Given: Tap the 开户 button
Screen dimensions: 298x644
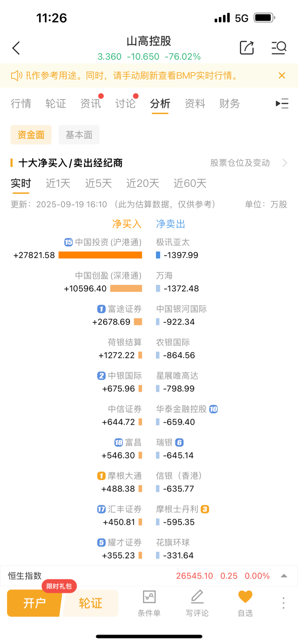Looking at the screenshot, I should pos(34,603).
